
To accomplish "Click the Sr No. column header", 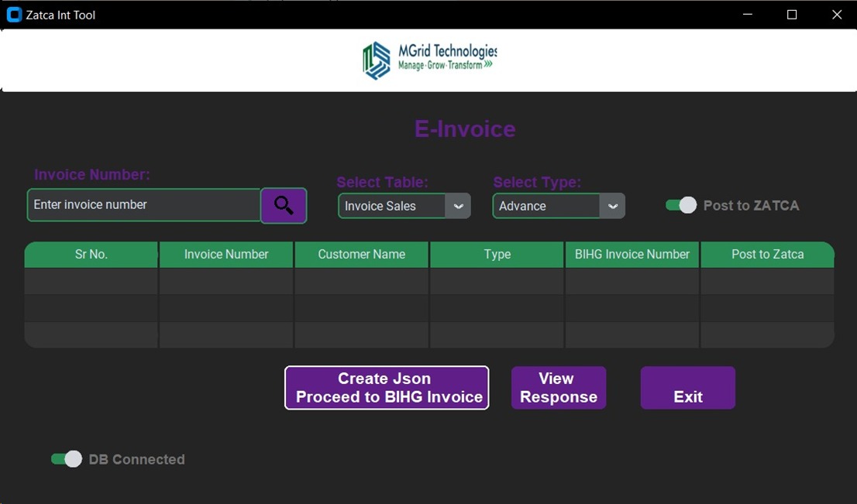I will pos(91,255).
